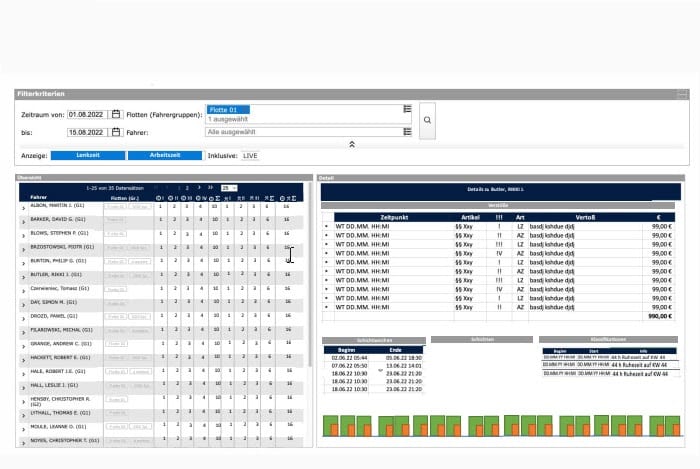Toggle the Lenkzeit display button
The width and height of the screenshot is (700, 469).
pyautogui.click(x=88, y=155)
